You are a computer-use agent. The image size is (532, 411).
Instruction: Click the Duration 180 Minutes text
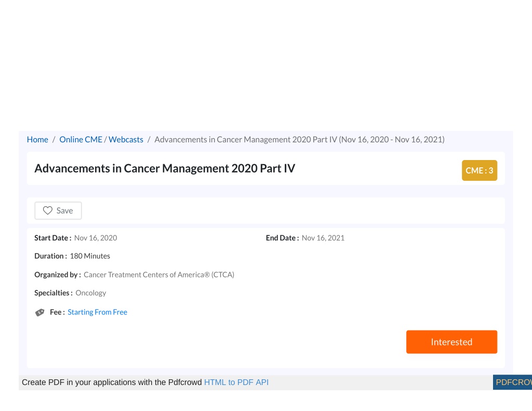pyautogui.click(x=90, y=256)
